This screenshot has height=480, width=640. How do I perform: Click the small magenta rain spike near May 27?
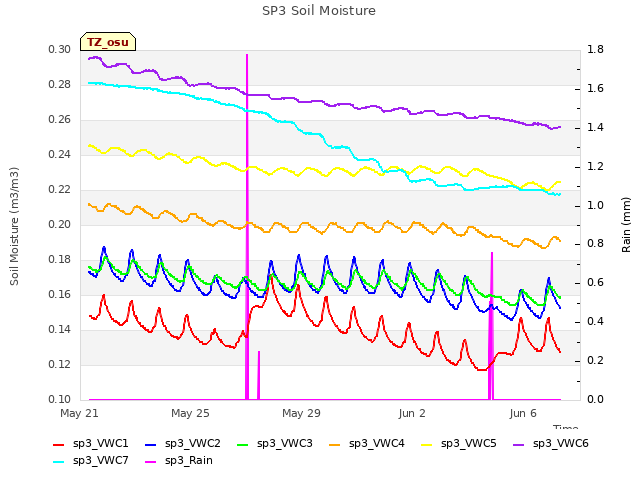(x=258, y=376)
